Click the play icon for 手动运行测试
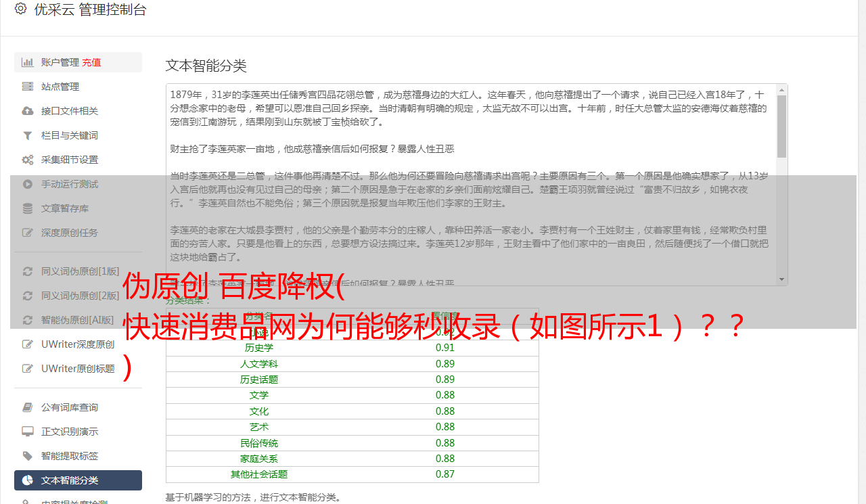Viewport: 866px width, 504px height. tap(28, 184)
